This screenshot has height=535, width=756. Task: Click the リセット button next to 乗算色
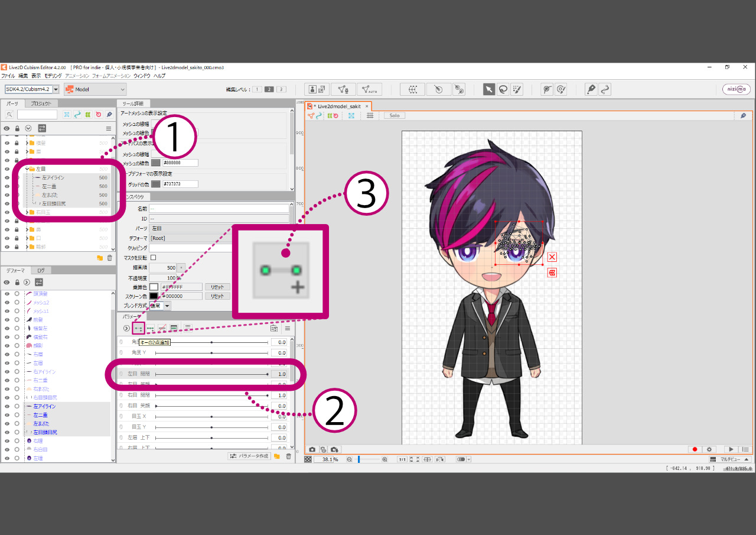(x=217, y=287)
